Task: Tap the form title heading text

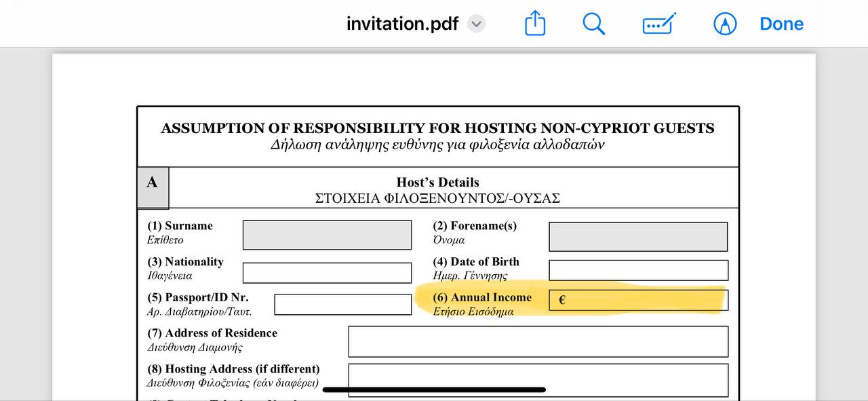Action: point(437,128)
